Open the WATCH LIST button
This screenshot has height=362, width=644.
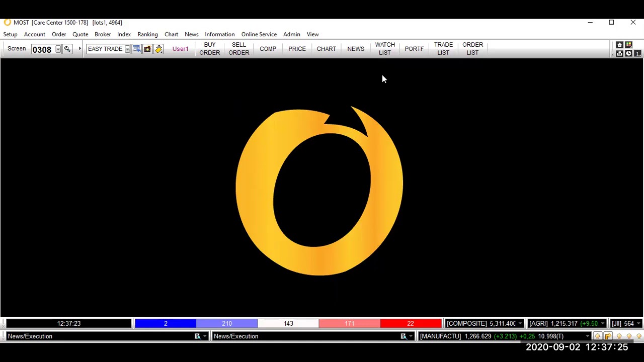coord(384,49)
